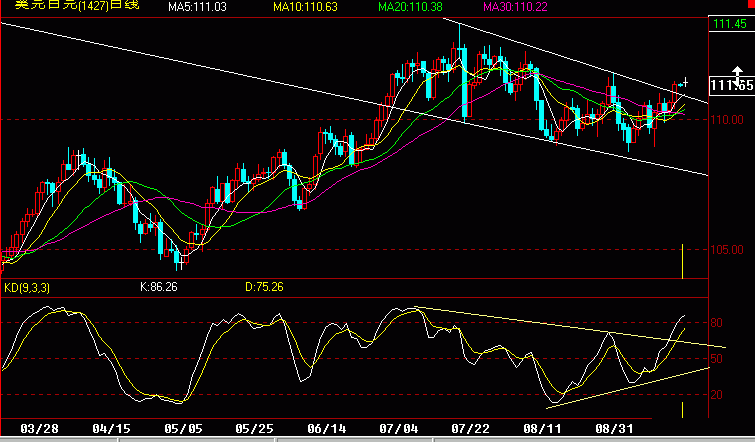Screen dimensions: 755x442
Task: Click the 04/15 date label
Action: click(111, 429)
